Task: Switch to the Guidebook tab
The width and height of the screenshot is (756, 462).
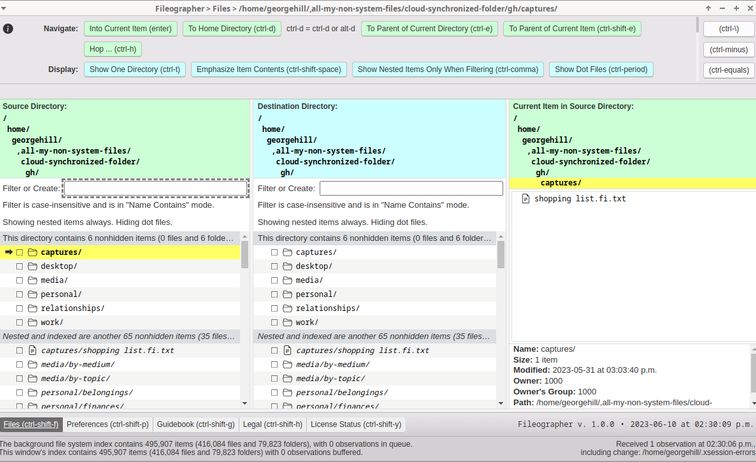Action: point(195,424)
